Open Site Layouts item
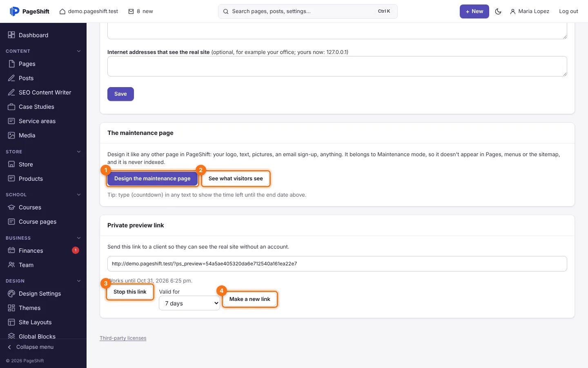The image size is (588, 368). pyautogui.click(x=43, y=322)
